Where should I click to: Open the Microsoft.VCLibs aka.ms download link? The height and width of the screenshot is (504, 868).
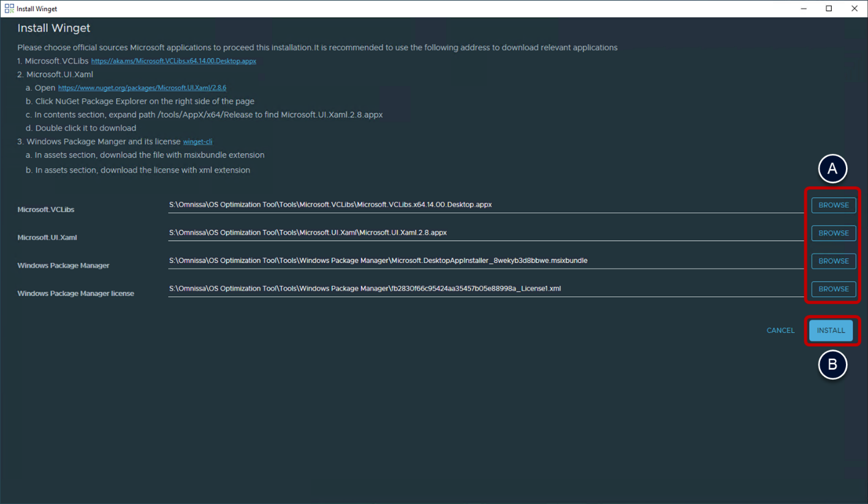(x=173, y=61)
